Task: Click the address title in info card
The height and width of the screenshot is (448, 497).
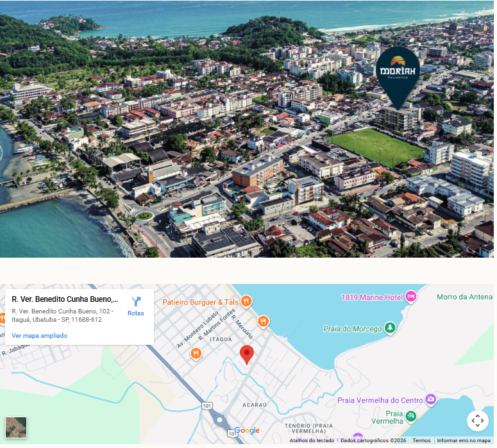Action: (x=65, y=299)
